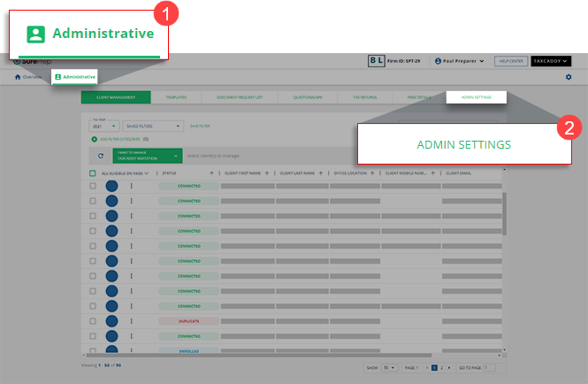588x384 pixels.
Task: Click the Go To Page input field
Action: pyautogui.click(x=490, y=366)
